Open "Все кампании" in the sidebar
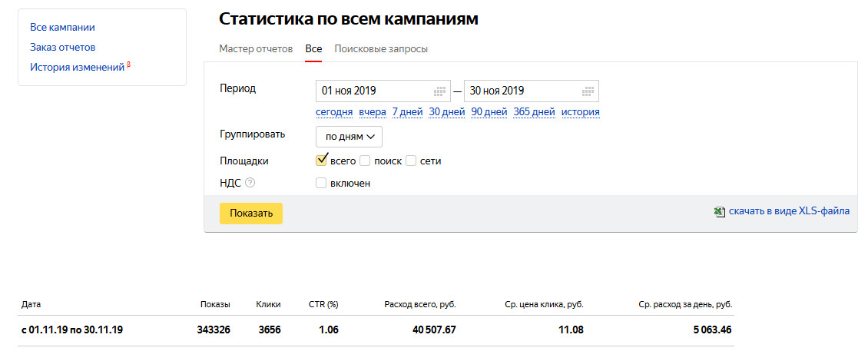The image size is (868, 361). coord(62,27)
